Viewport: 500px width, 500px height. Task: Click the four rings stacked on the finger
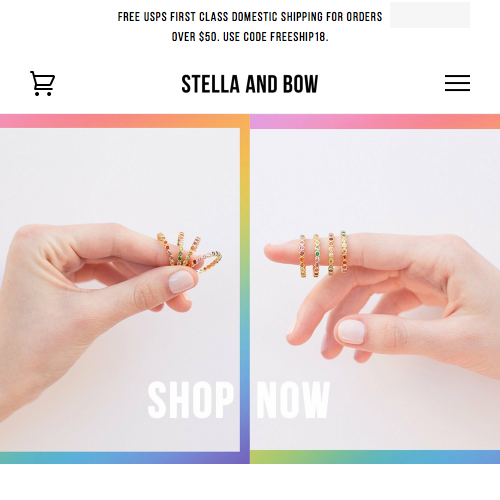(323, 254)
